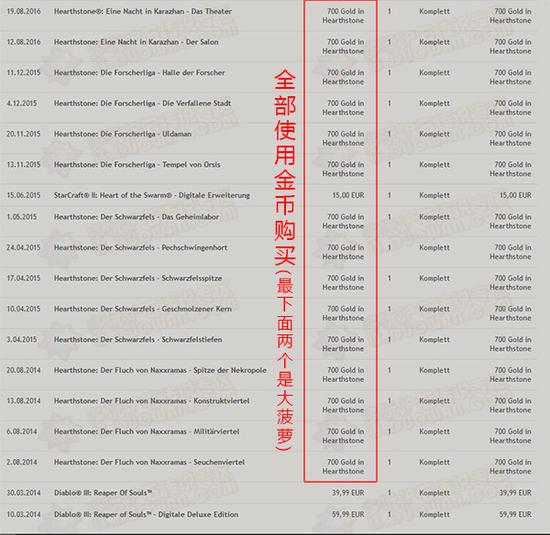Click date 6.08.2014

click(x=22, y=432)
